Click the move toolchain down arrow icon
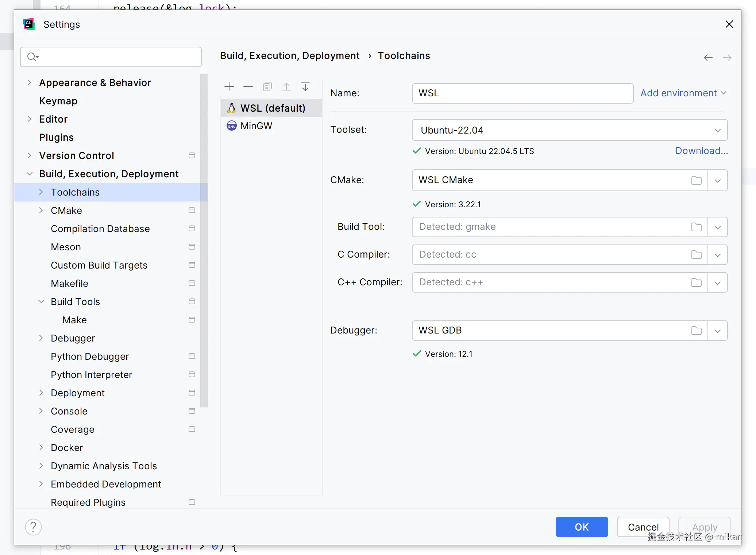Screen dimensions: 756x555 [x=305, y=87]
